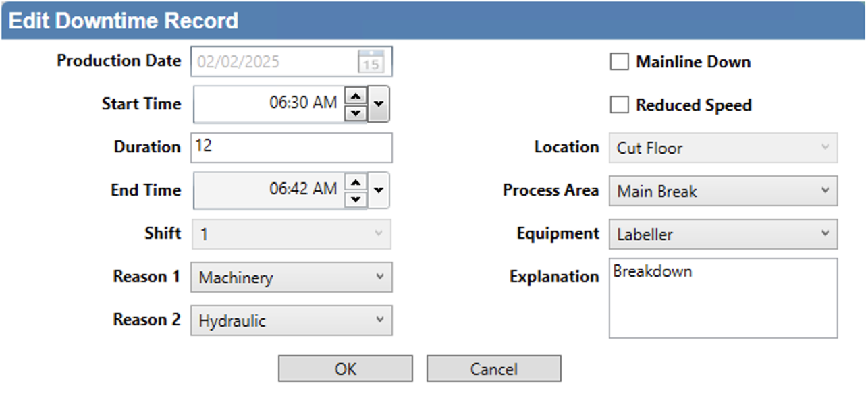868x394 pixels.
Task: Click the Start Time value field
Action: point(270,104)
